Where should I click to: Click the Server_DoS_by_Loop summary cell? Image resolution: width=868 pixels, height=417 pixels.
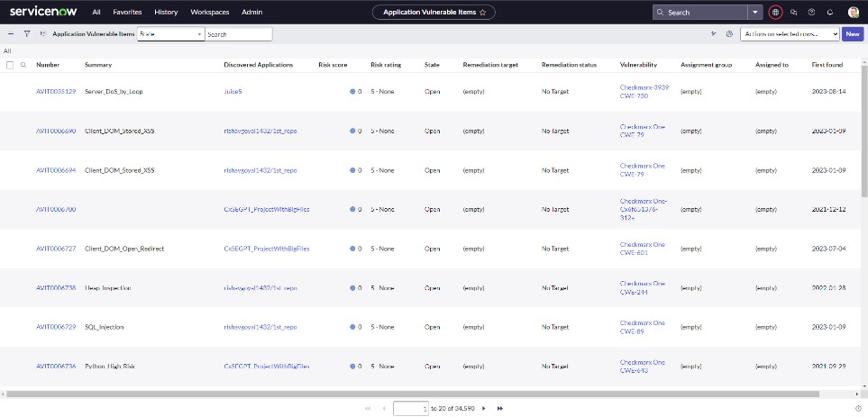click(x=114, y=91)
